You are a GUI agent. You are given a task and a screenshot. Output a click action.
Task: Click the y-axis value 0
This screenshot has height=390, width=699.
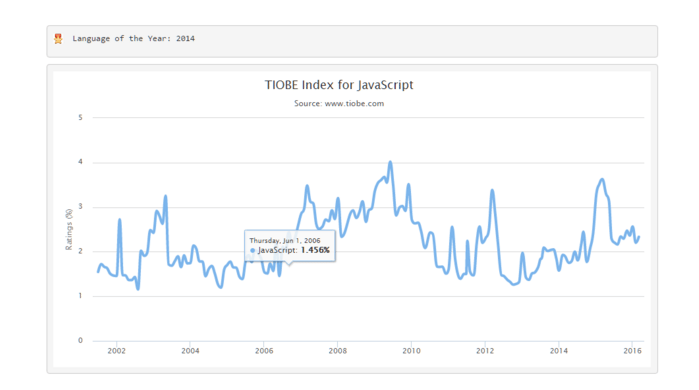tap(80, 341)
